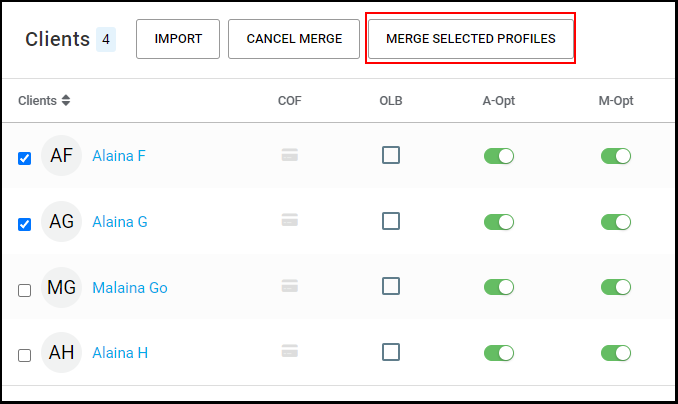
Task: Click the AH avatar circle
Action: click(x=61, y=353)
